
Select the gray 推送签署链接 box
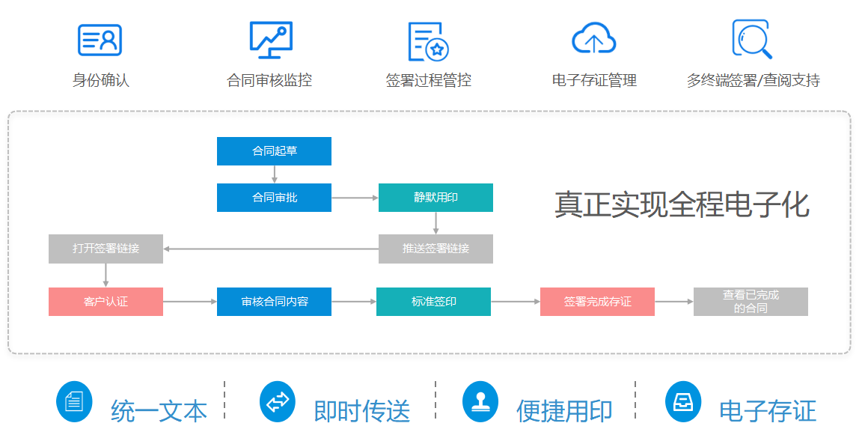pos(435,249)
